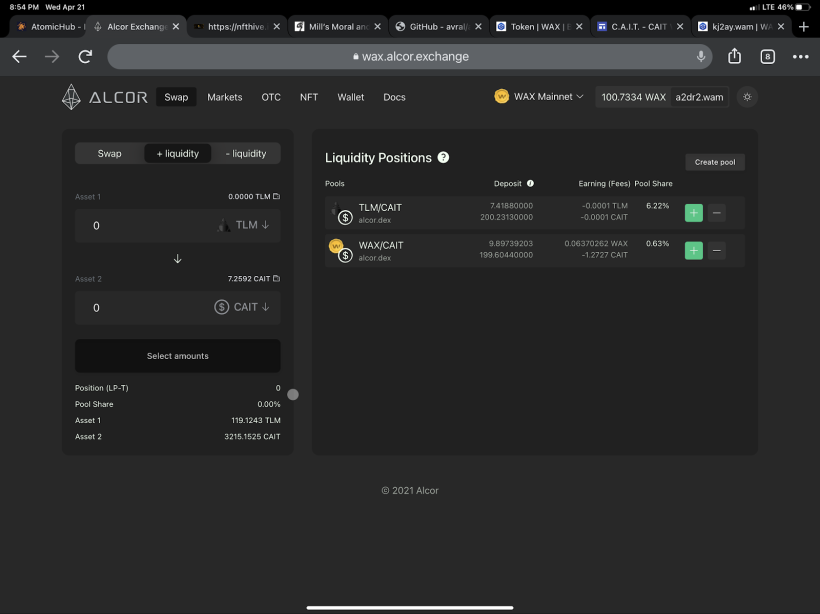Click the Deposit info icon

coord(530,183)
